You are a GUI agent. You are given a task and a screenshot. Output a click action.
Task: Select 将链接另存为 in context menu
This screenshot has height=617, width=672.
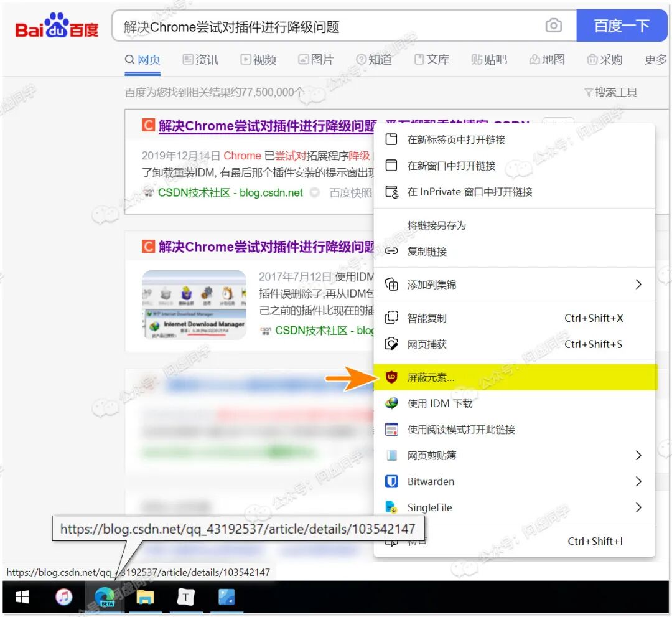coord(515,225)
